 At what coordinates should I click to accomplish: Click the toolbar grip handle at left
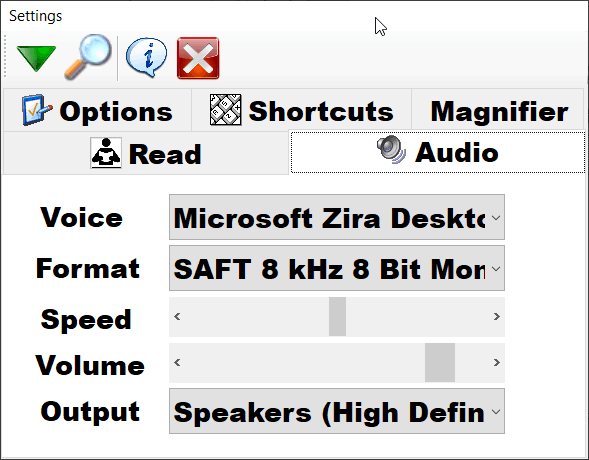point(5,56)
